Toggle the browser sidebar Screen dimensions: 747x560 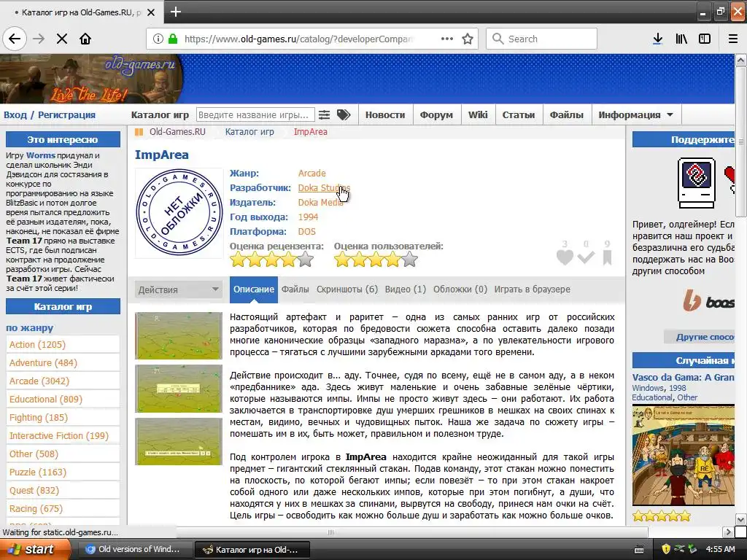tap(705, 39)
